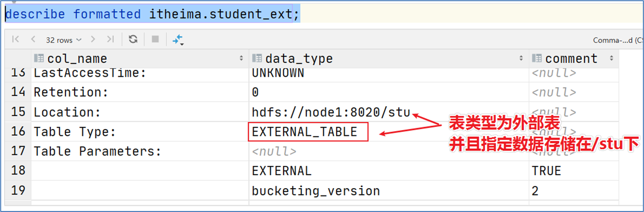Select row number 19
The width and height of the screenshot is (644, 212).
tap(18, 191)
